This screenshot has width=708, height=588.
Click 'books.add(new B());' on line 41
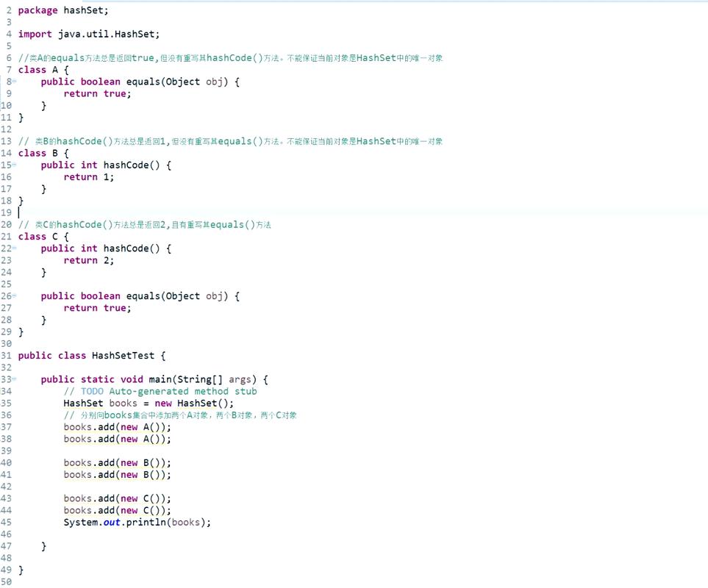[x=118, y=475]
